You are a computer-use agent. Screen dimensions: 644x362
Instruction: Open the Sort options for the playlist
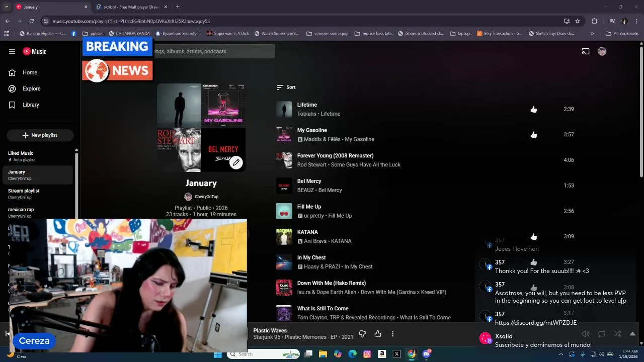286,87
